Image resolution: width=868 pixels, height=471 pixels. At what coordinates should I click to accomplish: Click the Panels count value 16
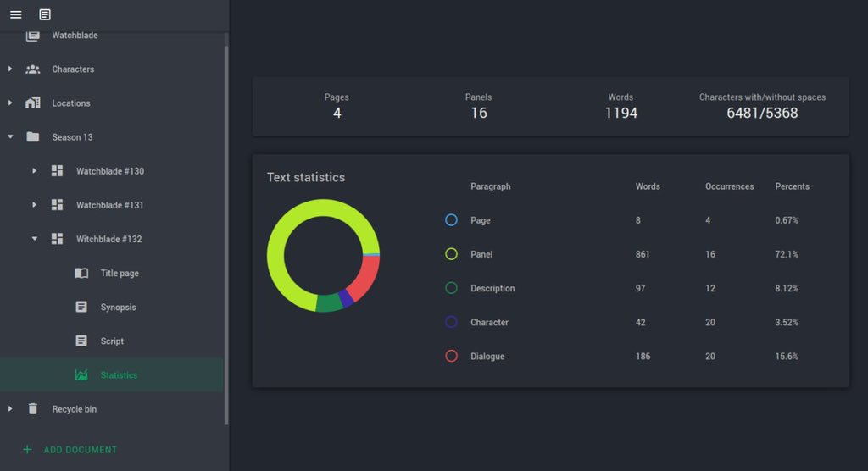click(x=479, y=113)
